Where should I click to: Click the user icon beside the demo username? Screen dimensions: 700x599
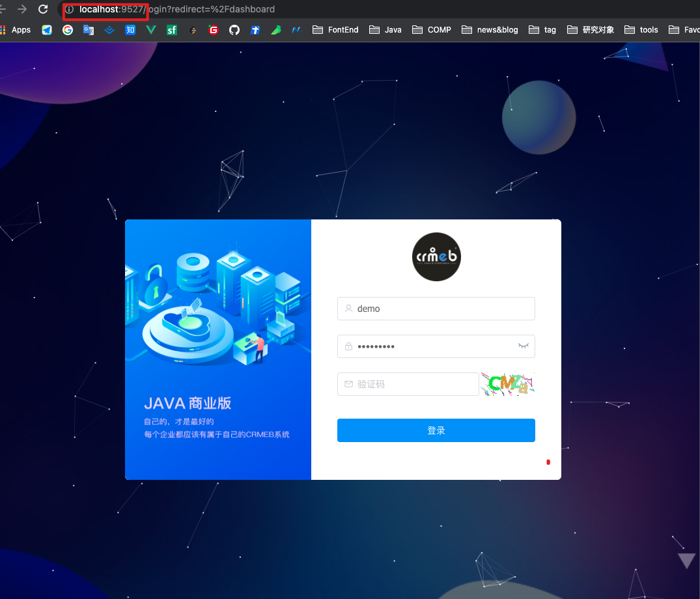click(x=348, y=309)
